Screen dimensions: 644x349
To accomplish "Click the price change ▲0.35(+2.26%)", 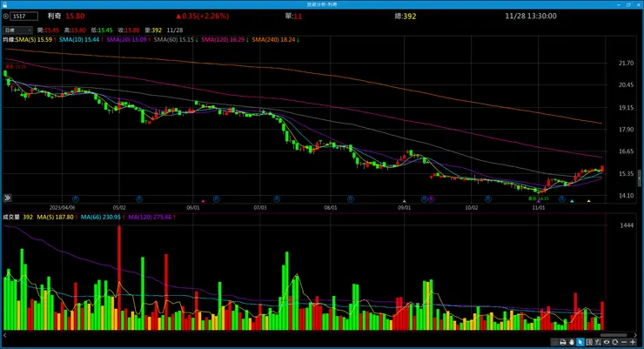I will click(x=203, y=16).
